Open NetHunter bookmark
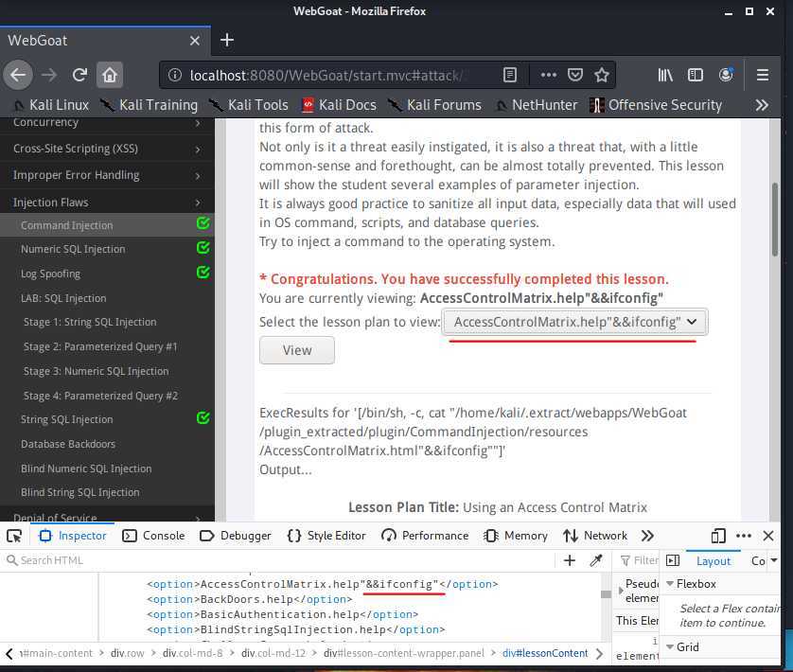 click(537, 105)
